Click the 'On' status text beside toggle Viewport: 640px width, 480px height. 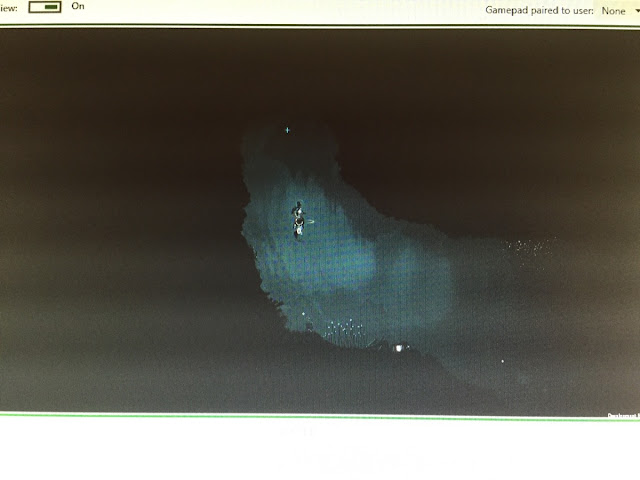[78, 6]
